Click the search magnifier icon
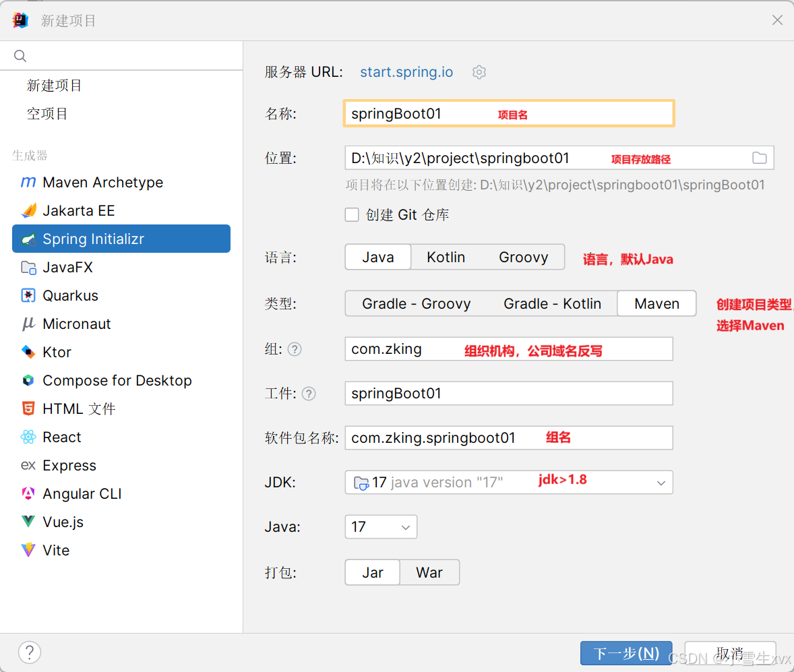 (20, 56)
